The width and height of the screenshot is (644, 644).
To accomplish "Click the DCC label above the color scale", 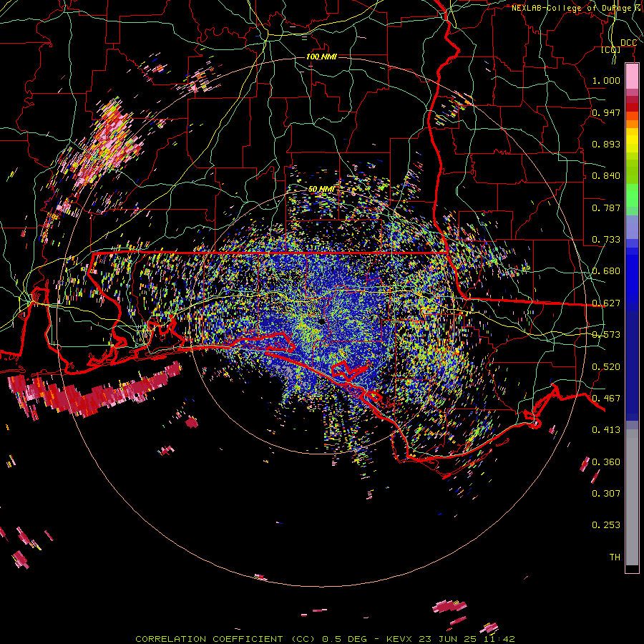I will click(628, 43).
